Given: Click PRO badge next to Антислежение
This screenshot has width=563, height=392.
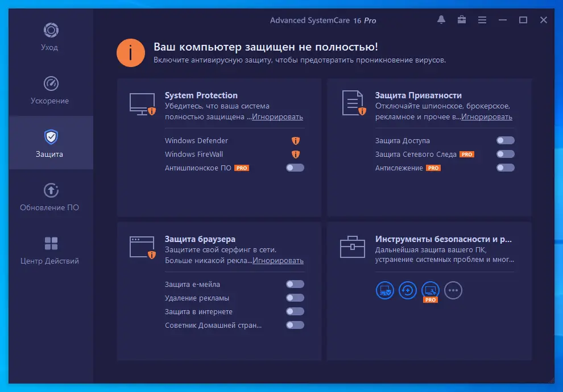Looking at the screenshot, I should point(433,168).
